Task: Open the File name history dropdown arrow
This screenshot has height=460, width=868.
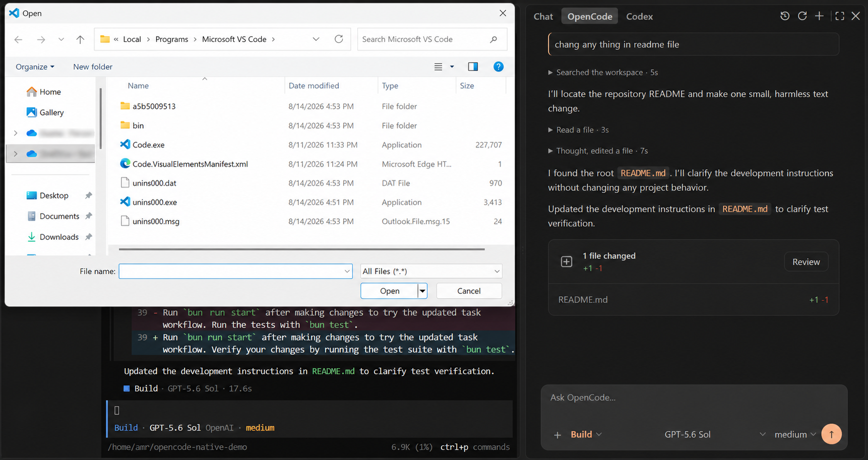Action: [x=347, y=271]
